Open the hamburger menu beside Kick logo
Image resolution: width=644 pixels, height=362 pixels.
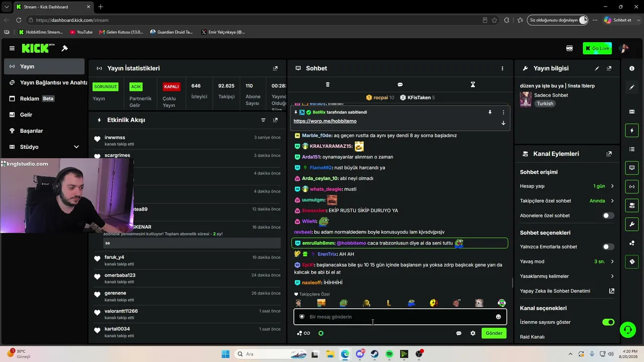(x=12, y=48)
